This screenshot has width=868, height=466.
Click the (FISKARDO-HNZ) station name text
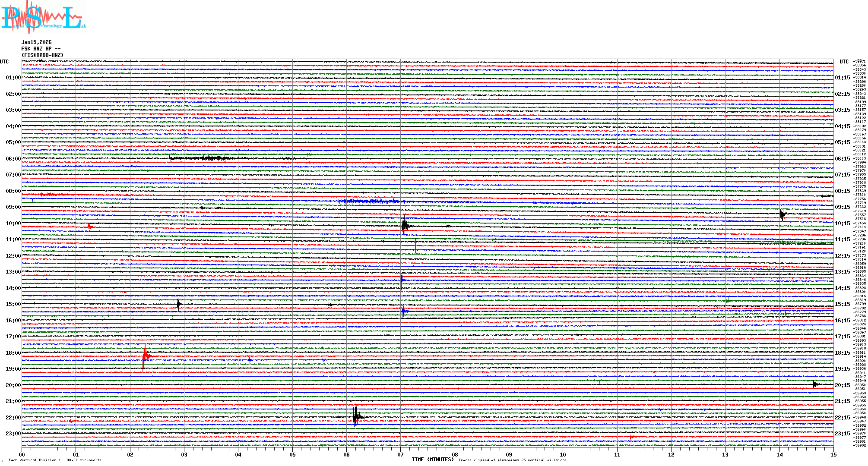(x=42, y=55)
